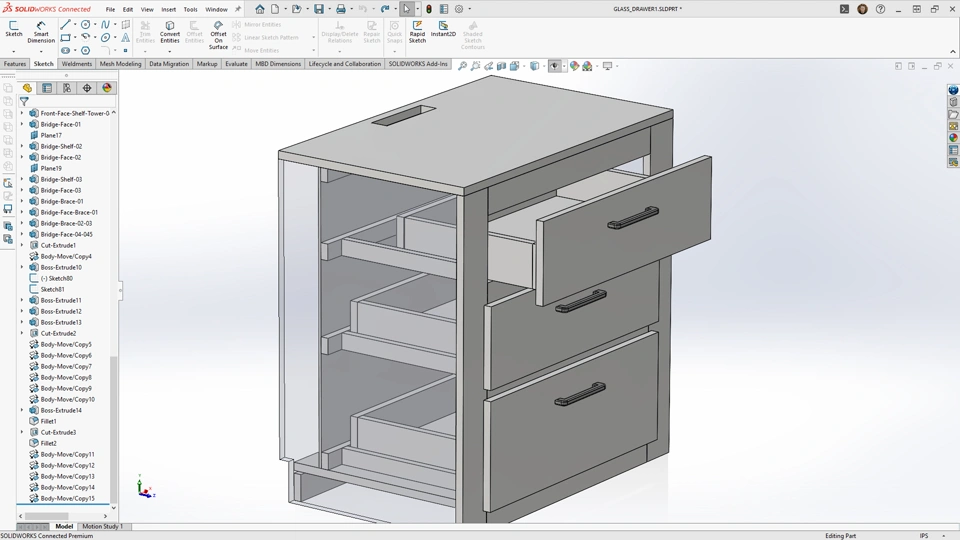Select Fillet1 feature
Viewport: 960px width, 540px height.
coord(48,421)
